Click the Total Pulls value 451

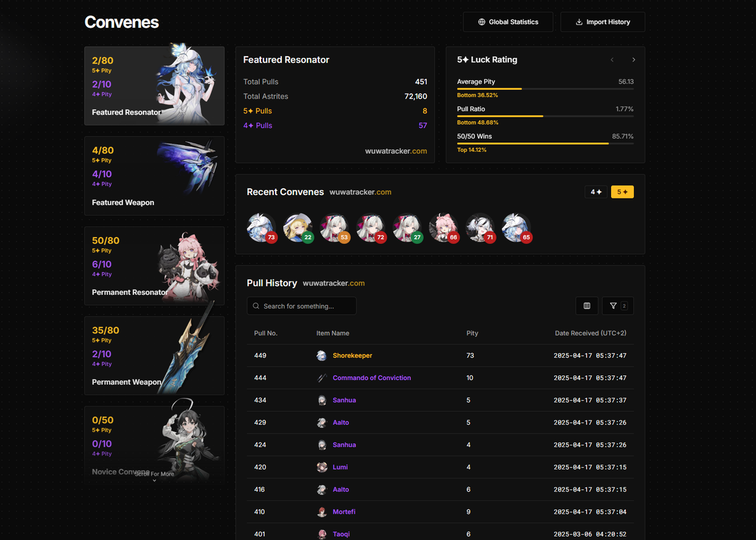421,82
